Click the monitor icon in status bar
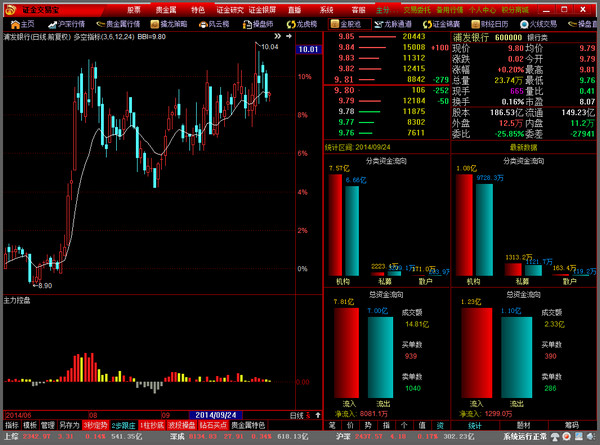The width and height of the screenshot is (600, 445). [579, 437]
